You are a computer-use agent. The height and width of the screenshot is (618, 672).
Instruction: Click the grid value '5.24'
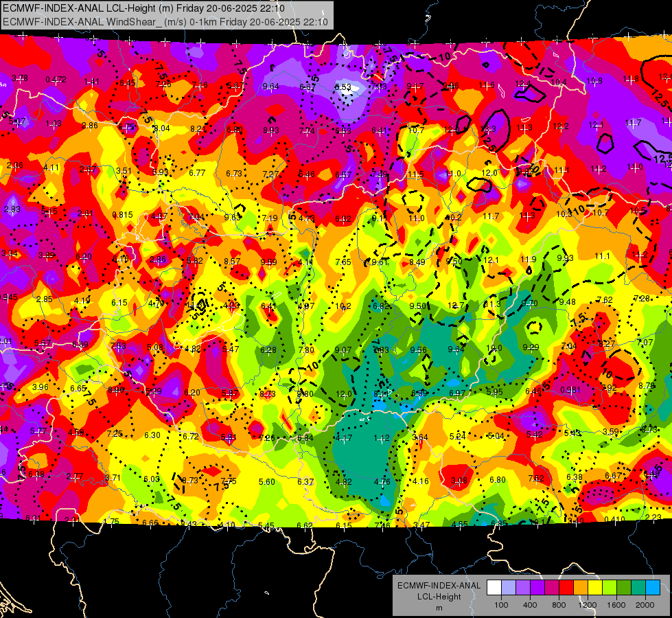coord(457,437)
